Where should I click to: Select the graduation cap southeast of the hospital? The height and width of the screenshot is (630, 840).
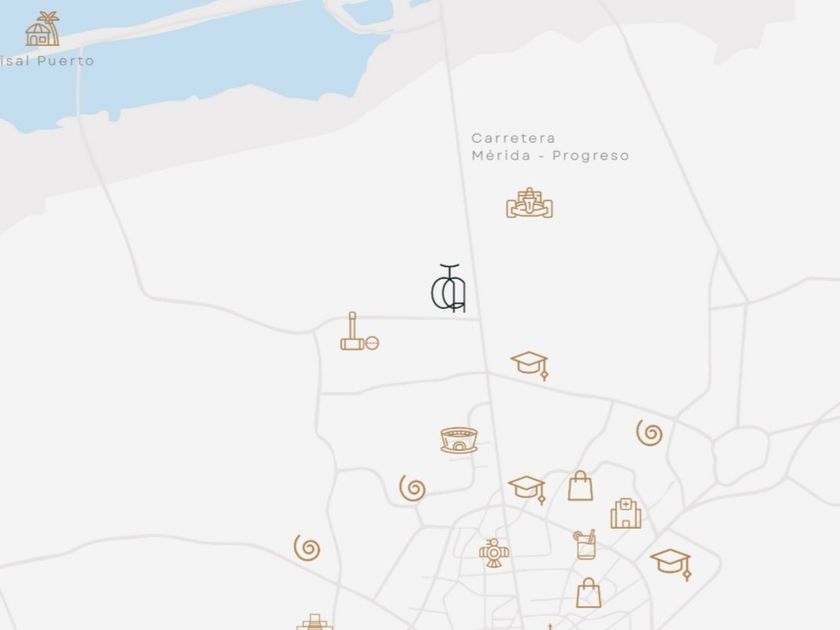click(x=671, y=564)
